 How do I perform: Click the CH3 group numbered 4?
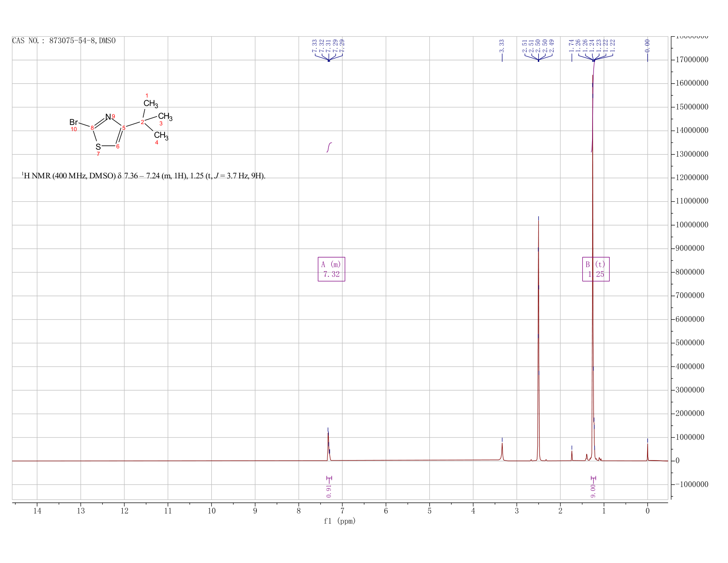[161, 136]
